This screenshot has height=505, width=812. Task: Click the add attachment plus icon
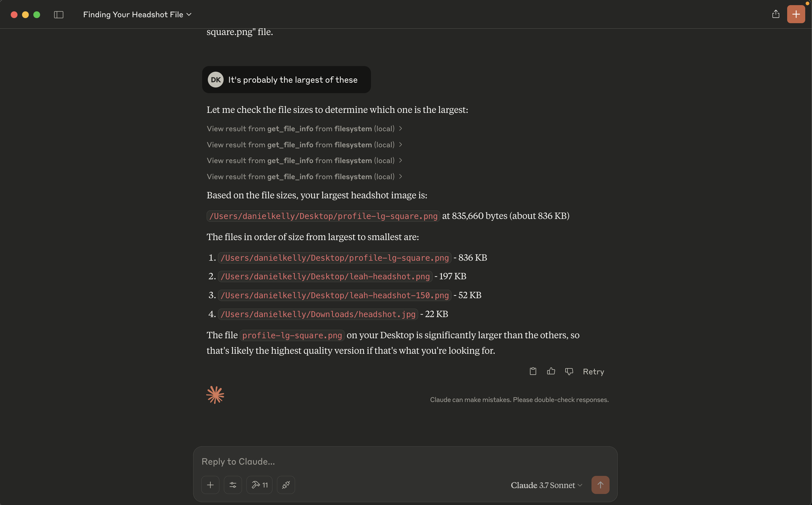coord(210,485)
